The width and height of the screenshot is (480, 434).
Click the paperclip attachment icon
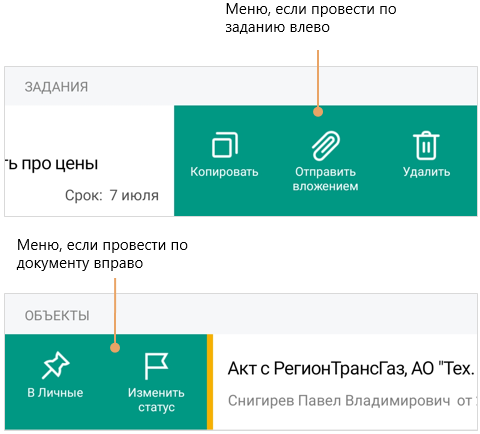coord(326,146)
